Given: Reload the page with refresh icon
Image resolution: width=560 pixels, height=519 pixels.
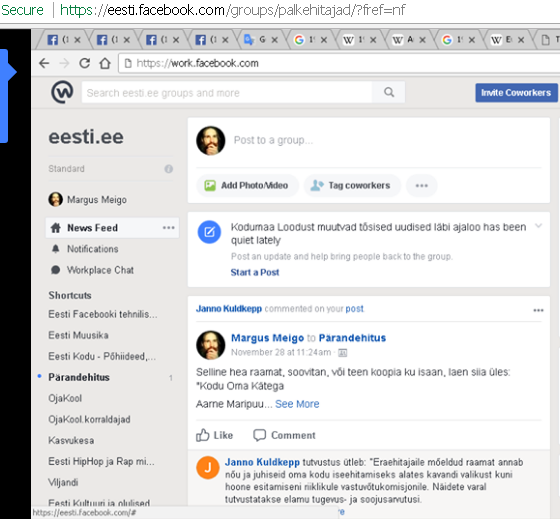Looking at the screenshot, I should click(85, 63).
